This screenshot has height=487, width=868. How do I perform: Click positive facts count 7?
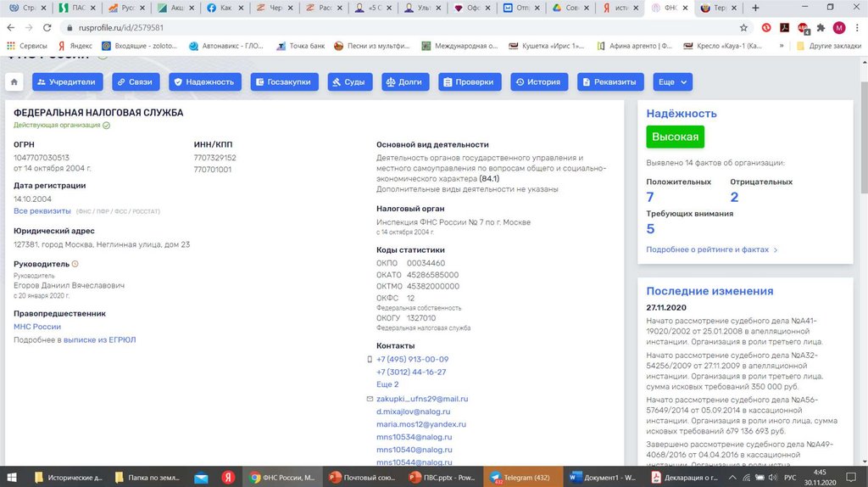(x=650, y=197)
